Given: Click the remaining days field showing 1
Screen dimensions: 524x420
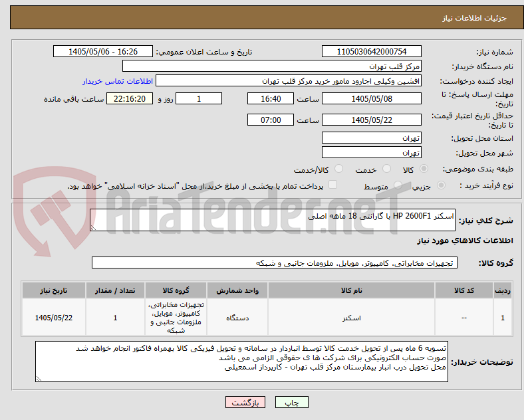Looking at the screenshot, I should [199, 99].
